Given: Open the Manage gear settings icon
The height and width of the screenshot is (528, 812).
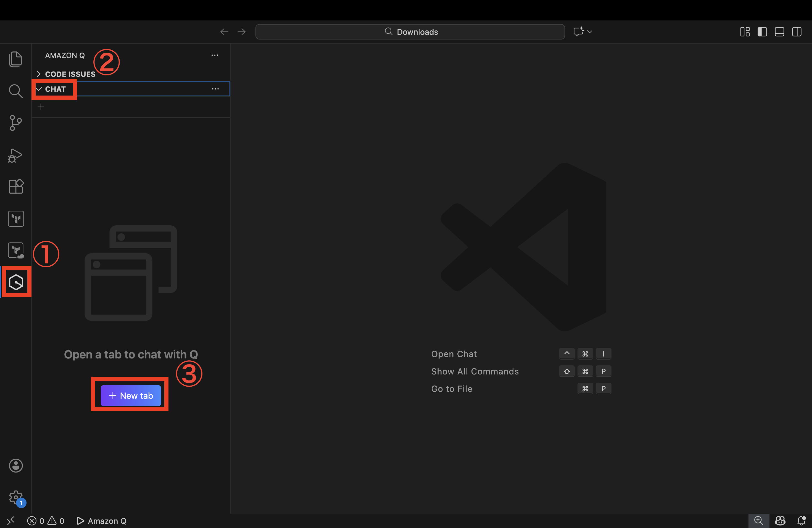Looking at the screenshot, I should point(15,497).
